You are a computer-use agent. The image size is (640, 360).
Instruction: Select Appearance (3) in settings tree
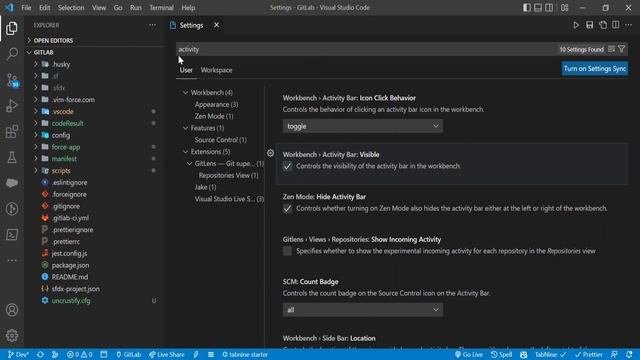[x=216, y=104]
